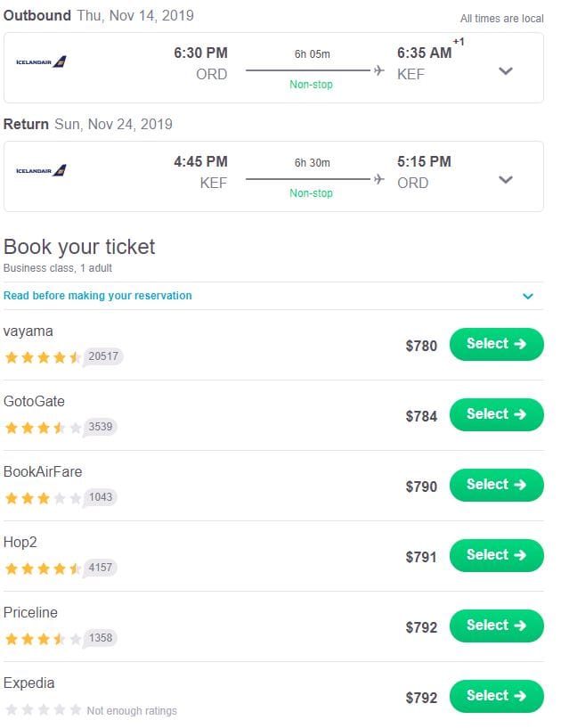Click the outbound flight airplane icon

(379, 70)
